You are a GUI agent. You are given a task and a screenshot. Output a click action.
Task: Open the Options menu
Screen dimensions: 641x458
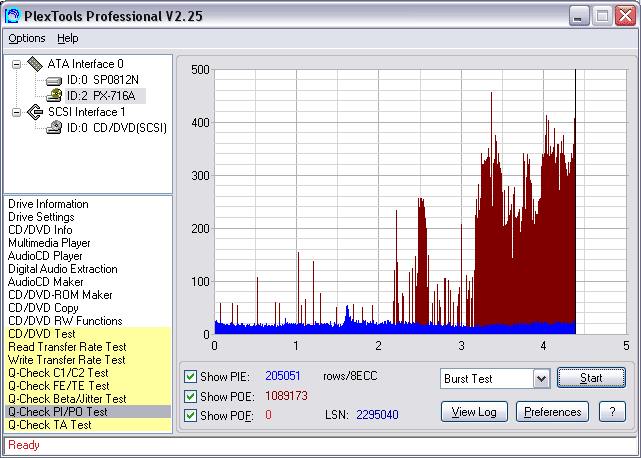[x=27, y=38]
